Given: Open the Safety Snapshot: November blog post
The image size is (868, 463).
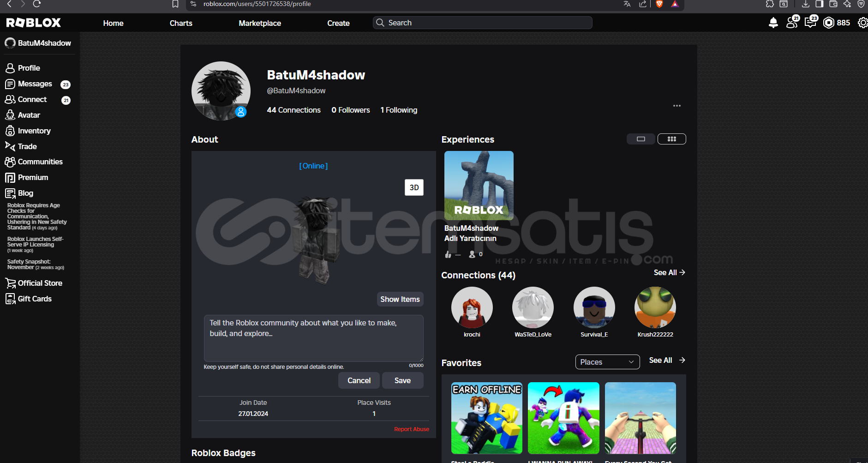Looking at the screenshot, I should (x=36, y=265).
